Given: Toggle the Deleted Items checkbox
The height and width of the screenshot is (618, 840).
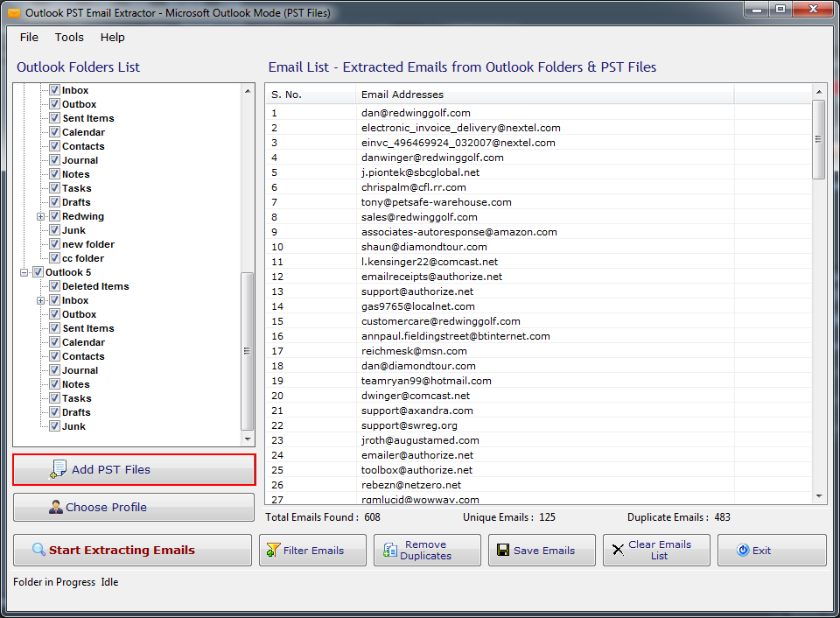Looking at the screenshot, I should coord(54,286).
